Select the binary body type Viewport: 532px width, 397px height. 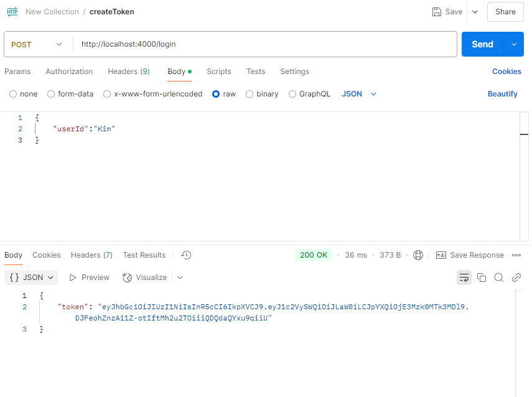click(250, 94)
